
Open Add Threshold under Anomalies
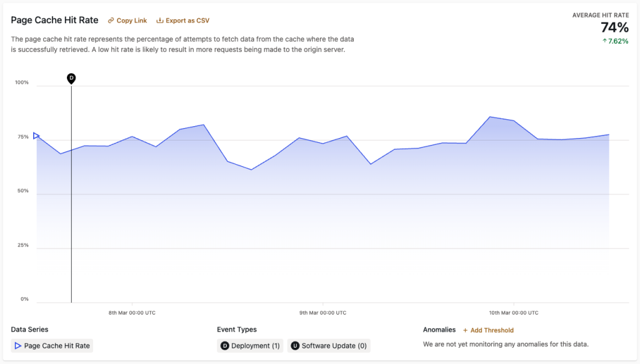(492, 330)
